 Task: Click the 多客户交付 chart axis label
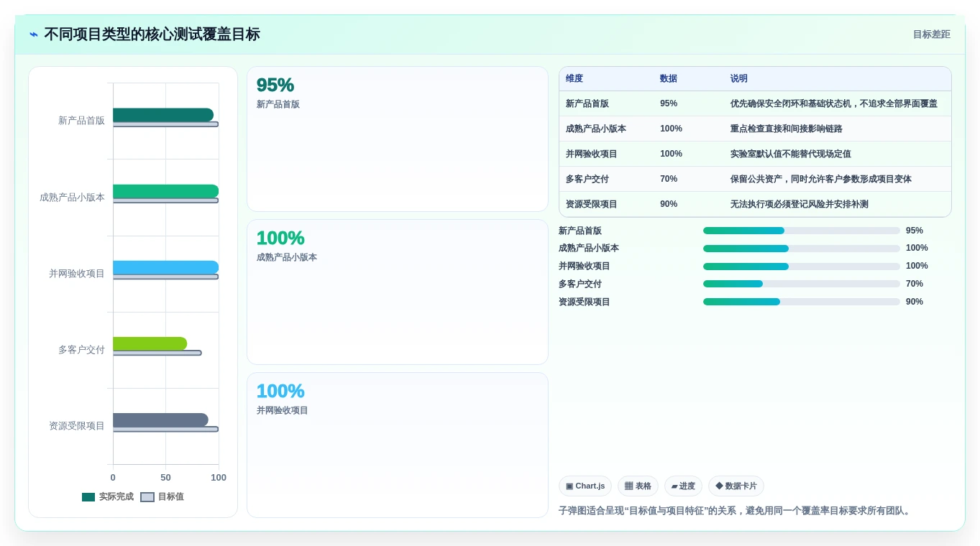[81, 350]
